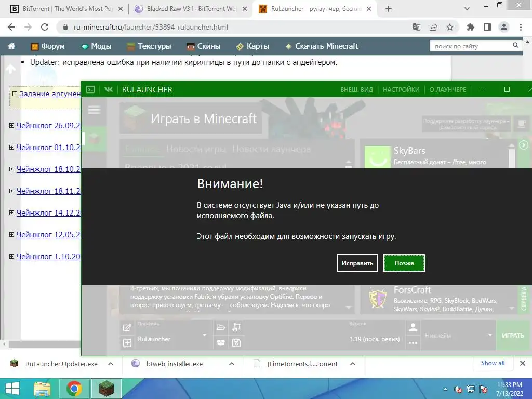Click the VK icon in the RuLauncher title bar

(109, 89)
